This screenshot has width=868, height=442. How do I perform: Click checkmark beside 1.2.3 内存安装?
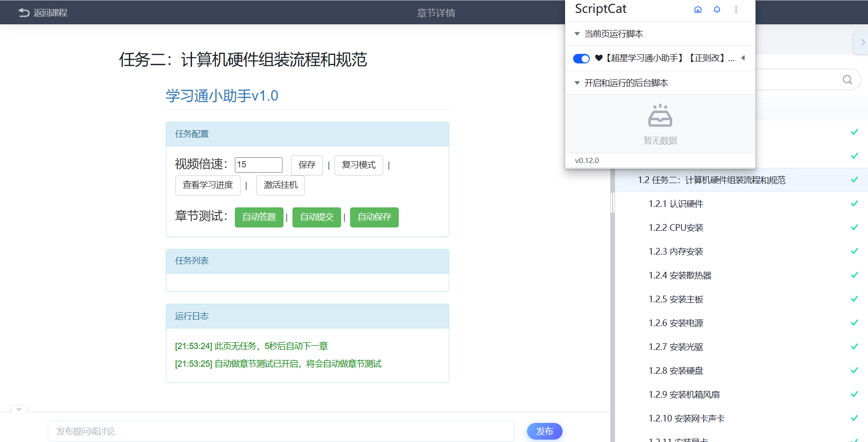click(x=855, y=251)
